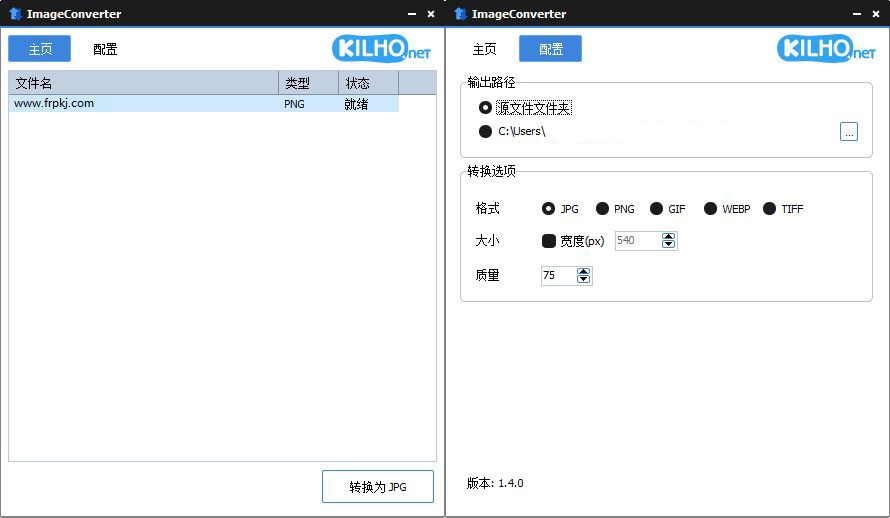Select the C:\Users\ custom path radio
890x518 pixels.
[485, 131]
